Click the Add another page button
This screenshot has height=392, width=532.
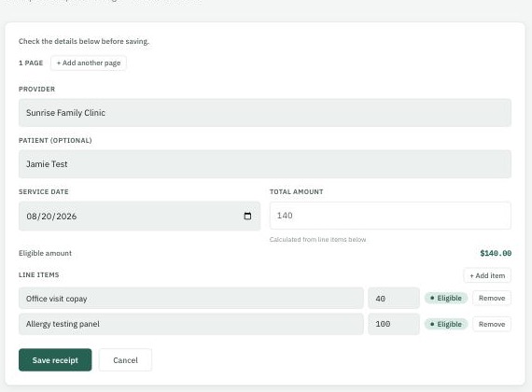(89, 63)
